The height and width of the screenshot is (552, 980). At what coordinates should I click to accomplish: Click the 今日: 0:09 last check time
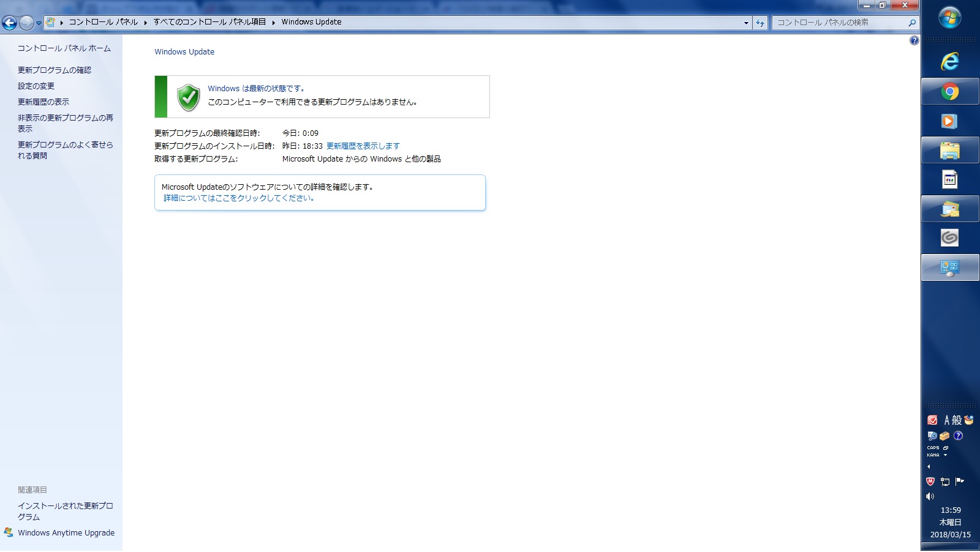[x=300, y=133]
